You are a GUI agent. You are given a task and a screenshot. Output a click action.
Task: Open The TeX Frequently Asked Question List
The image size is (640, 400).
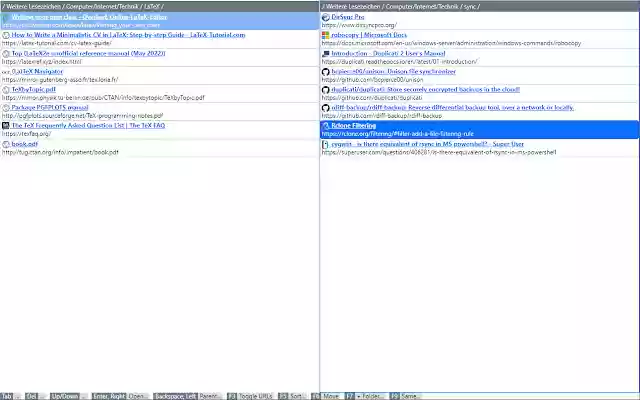88,125
